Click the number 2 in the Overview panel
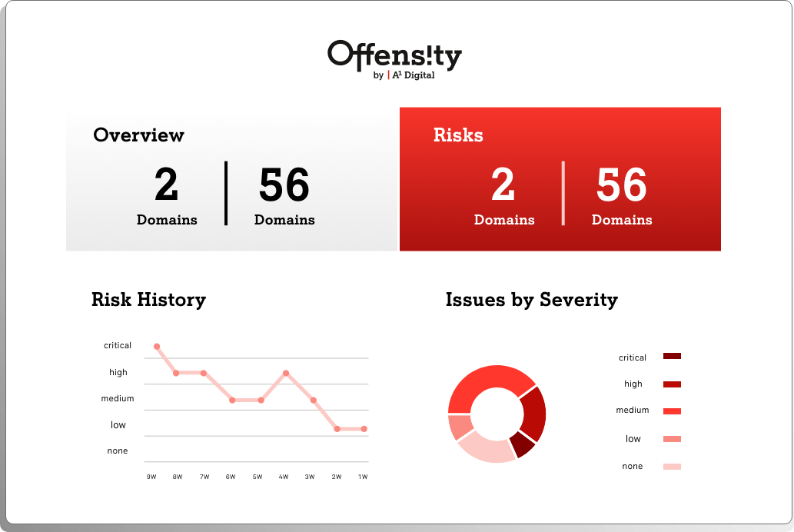This screenshot has width=794, height=532. [167, 185]
